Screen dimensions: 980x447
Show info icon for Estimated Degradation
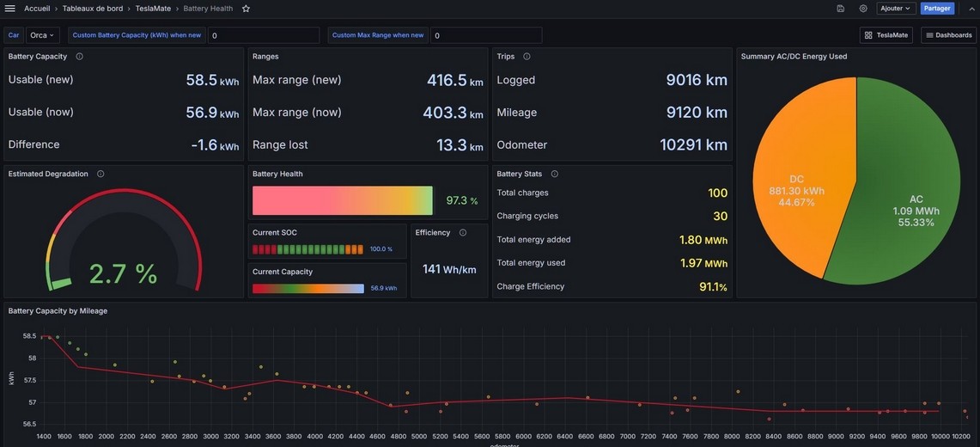pos(100,174)
